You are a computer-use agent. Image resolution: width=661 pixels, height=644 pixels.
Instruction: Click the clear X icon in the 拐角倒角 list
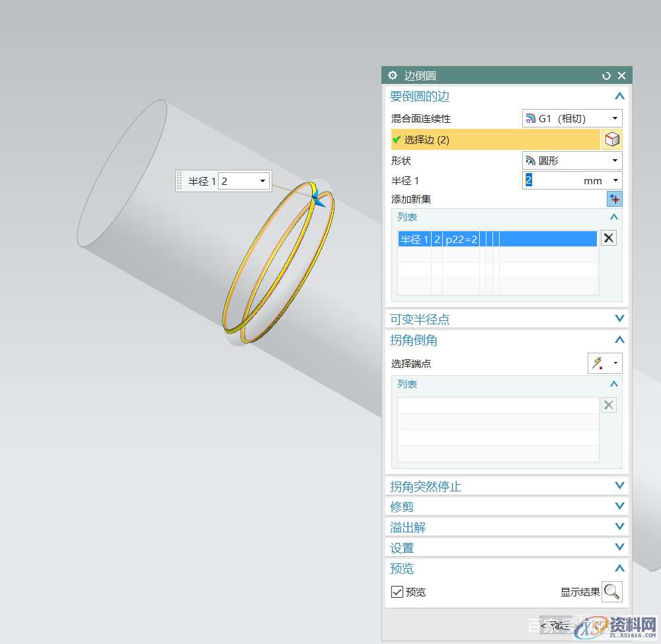[x=608, y=404]
